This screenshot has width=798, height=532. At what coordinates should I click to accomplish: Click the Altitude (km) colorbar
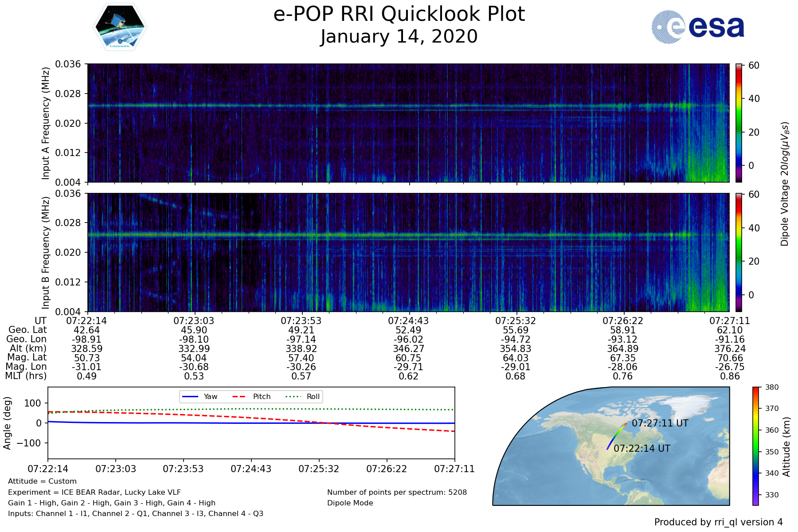(x=755, y=446)
